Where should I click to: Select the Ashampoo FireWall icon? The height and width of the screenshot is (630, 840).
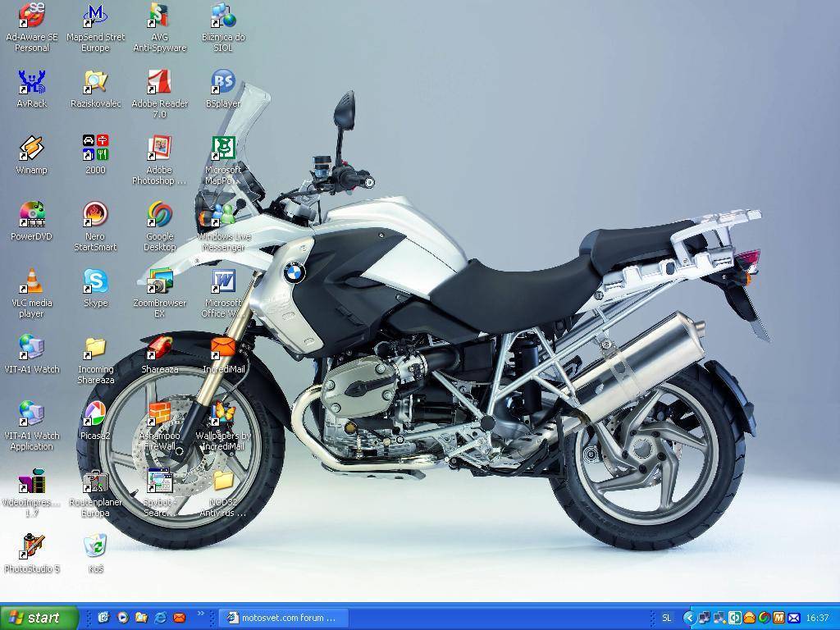tap(159, 426)
